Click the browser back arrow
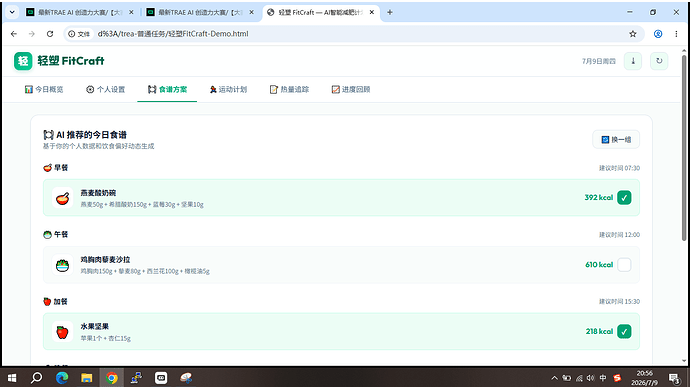Image resolution: width=690 pixels, height=387 pixels. pos(14,34)
